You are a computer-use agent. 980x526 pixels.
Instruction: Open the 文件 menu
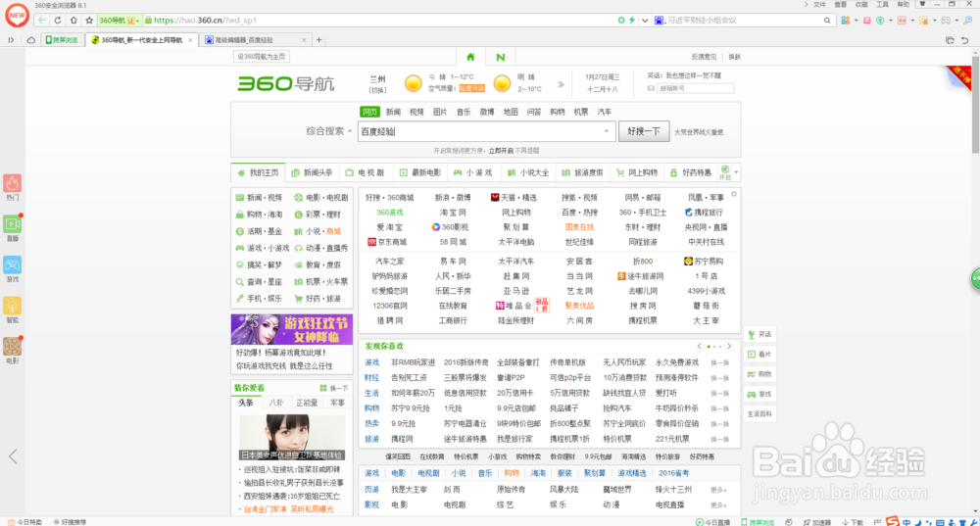coord(819,4)
